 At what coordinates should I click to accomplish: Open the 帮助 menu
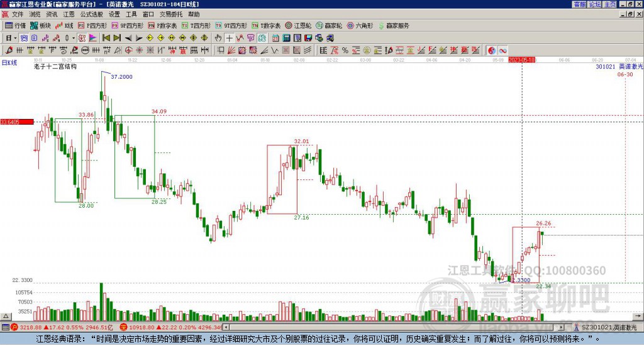pos(194,14)
